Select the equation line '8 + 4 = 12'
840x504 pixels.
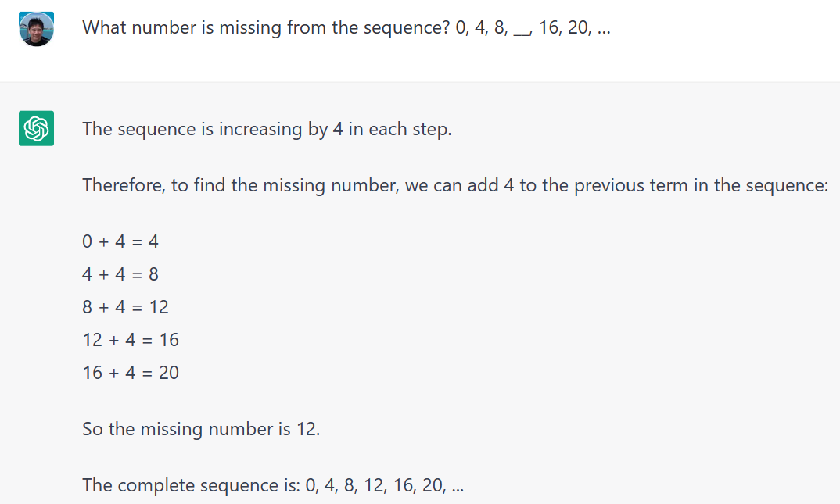(x=125, y=307)
